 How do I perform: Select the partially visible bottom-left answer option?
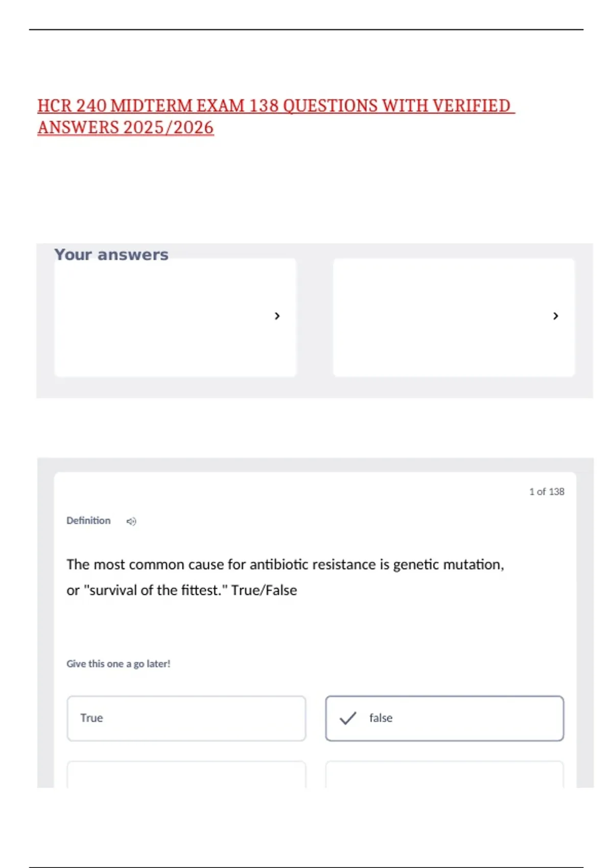pyautogui.click(x=186, y=775)
